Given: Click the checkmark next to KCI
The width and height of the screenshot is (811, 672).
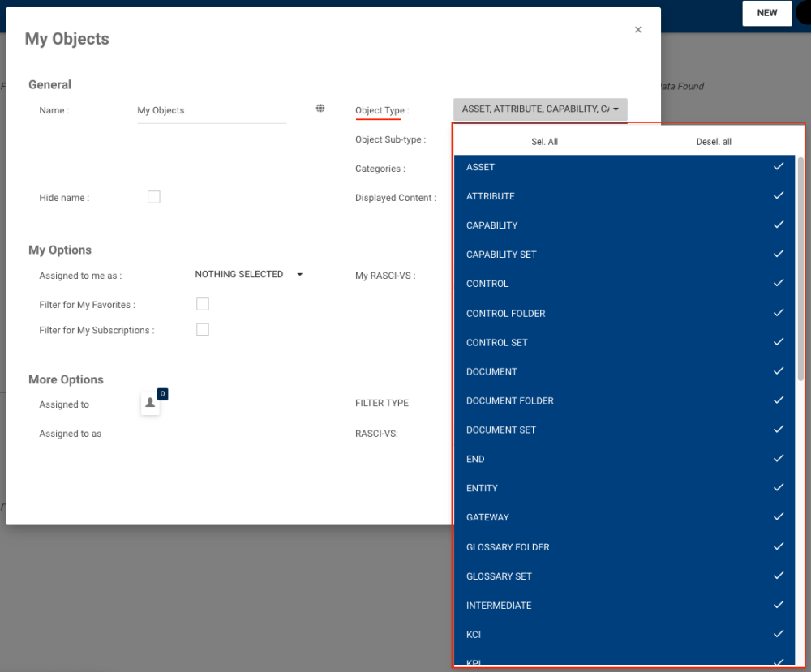Looking at the screenshot, I should point(779,633).
